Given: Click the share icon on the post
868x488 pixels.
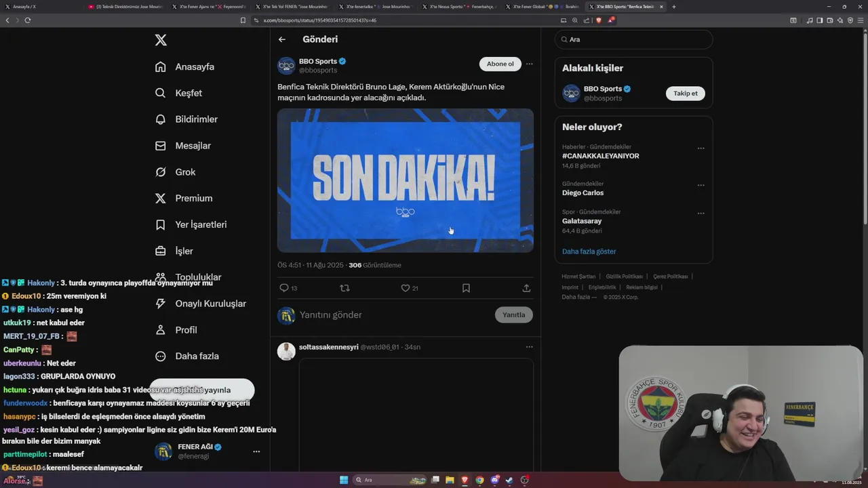Looking at the screenshot, I should tap(526, 288).
